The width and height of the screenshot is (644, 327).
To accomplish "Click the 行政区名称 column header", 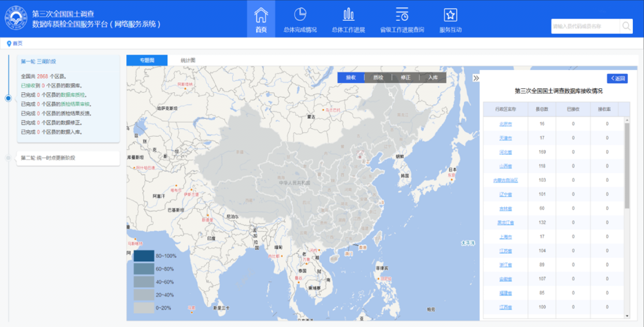I will pyautogui.click(x=506, y=109).
